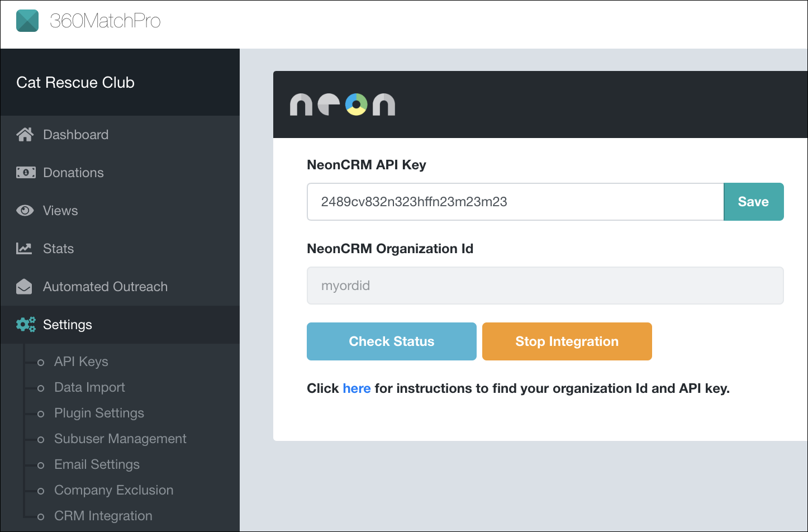808x532 pixels.
Task: Select Company Exclusion submenu item
Action: coord(113,490)
